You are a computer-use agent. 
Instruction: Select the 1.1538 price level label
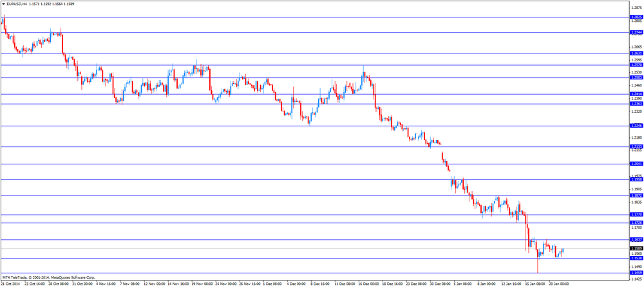click(x=636, y=258)
